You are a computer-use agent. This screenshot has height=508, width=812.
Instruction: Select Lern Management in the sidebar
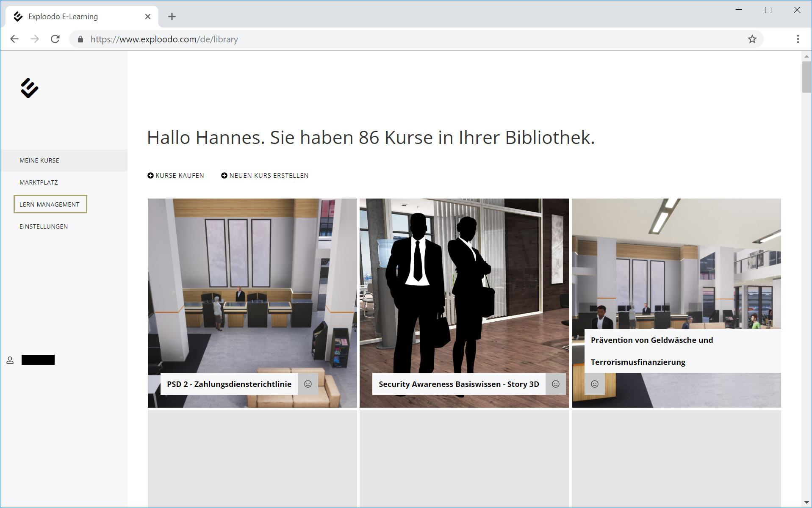point(50,204)
